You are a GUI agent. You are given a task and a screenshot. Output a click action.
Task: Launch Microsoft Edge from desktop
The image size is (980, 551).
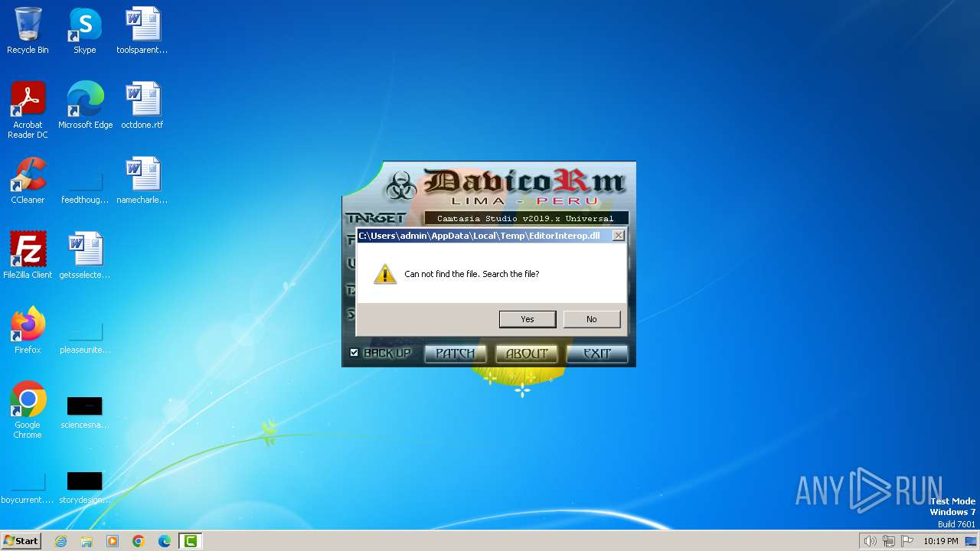click(85, 105)
